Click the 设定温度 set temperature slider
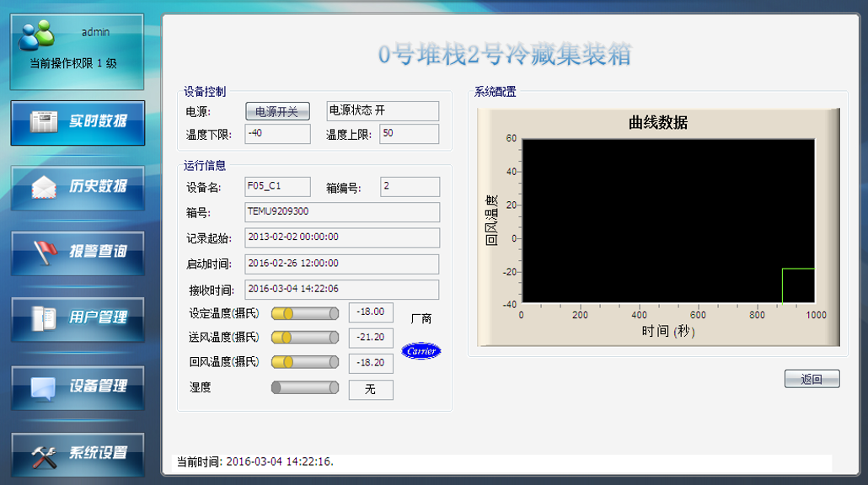 (304, 313)
